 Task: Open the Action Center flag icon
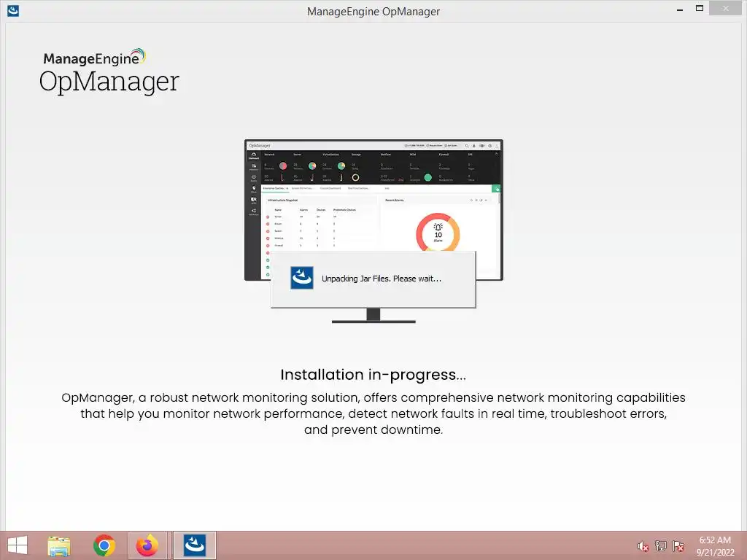tap(678, 546)
